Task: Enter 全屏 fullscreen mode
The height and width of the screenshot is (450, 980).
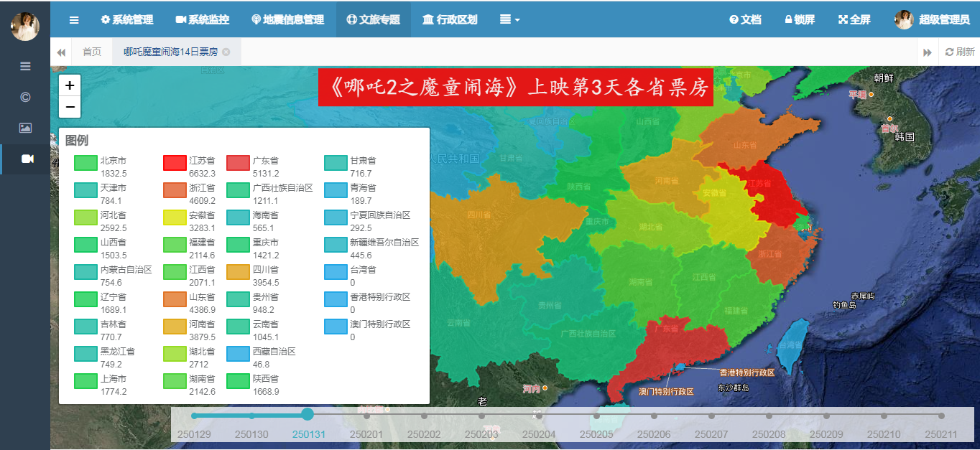Action: tap(854, 20)
